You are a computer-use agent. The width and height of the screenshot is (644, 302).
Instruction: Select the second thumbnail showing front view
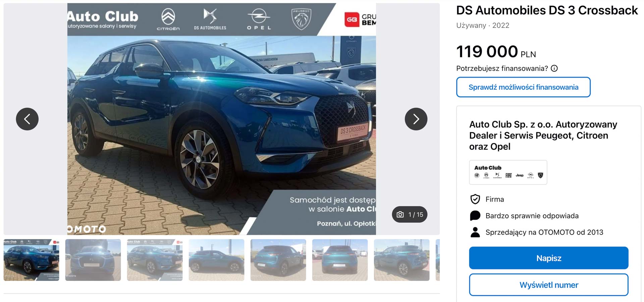pos(93,260)
